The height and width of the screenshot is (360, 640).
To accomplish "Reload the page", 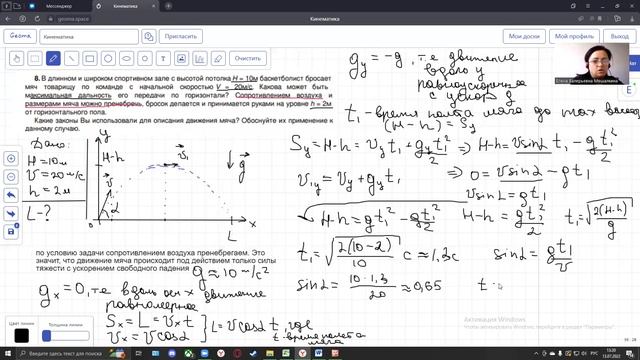I will click(37, 19).
